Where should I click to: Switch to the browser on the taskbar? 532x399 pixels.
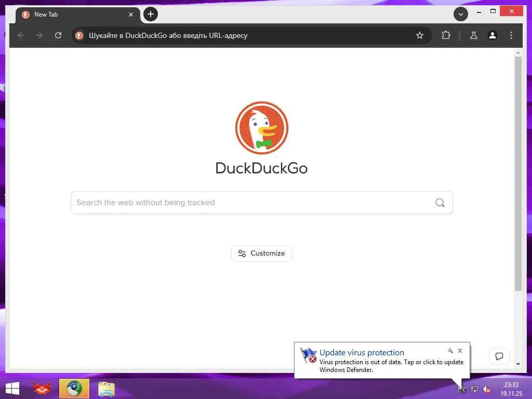click(x=74, y=389)
